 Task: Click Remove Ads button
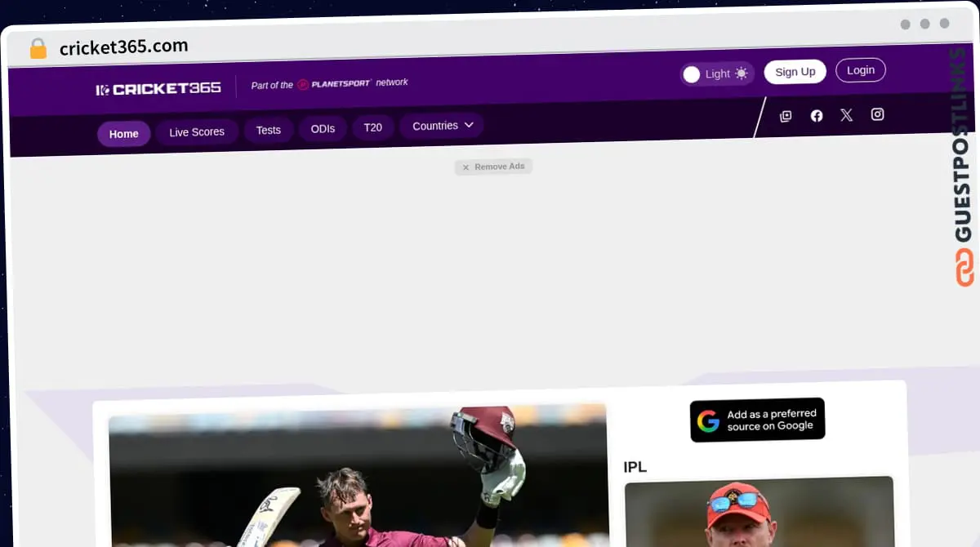click(493, 167)
